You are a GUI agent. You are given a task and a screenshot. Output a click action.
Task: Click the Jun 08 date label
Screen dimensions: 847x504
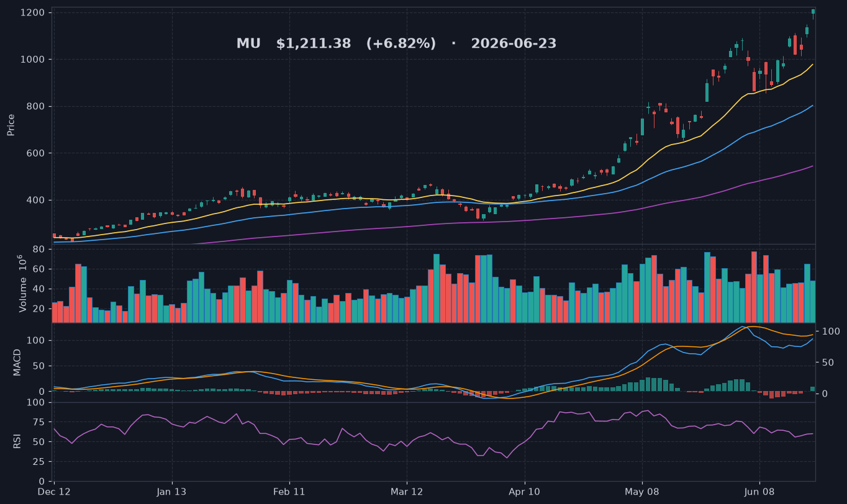759,492
